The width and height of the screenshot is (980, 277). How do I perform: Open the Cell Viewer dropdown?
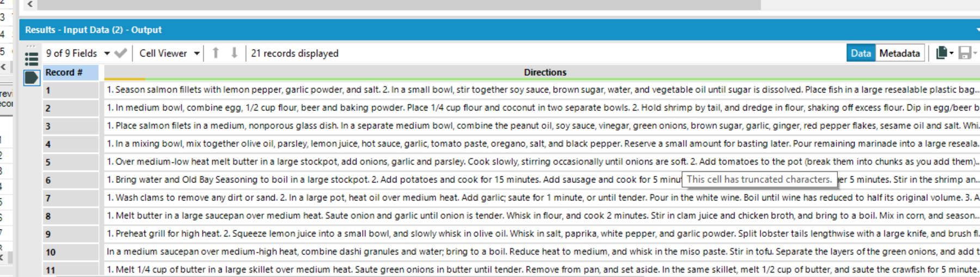click(x=169, y=53)
